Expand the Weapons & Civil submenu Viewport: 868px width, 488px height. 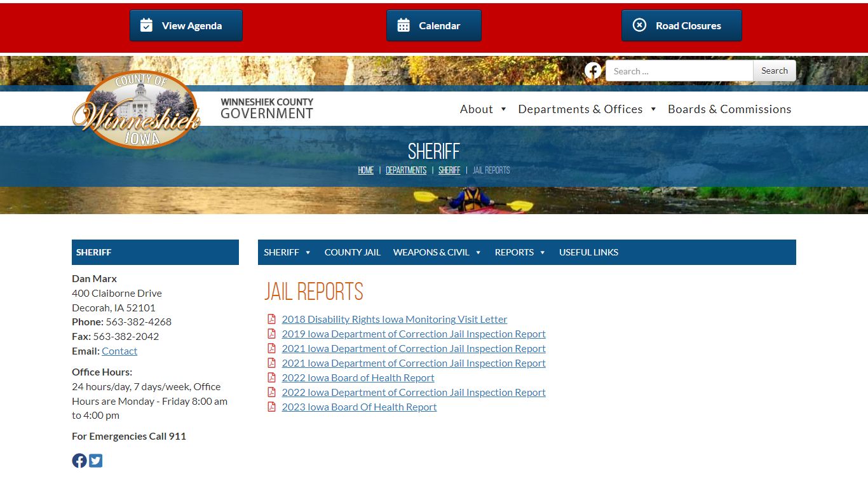coord(437,252)
